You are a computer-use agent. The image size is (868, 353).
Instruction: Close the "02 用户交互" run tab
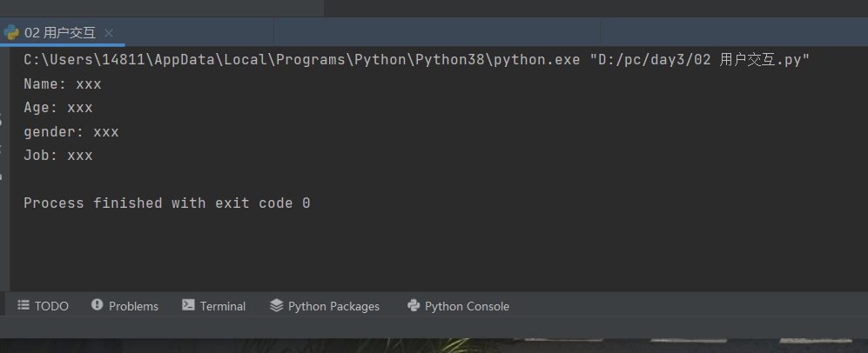coord(109,33)
